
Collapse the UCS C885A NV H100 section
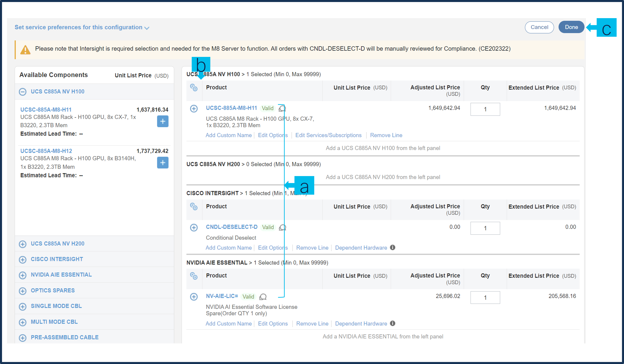pos(23,92)
